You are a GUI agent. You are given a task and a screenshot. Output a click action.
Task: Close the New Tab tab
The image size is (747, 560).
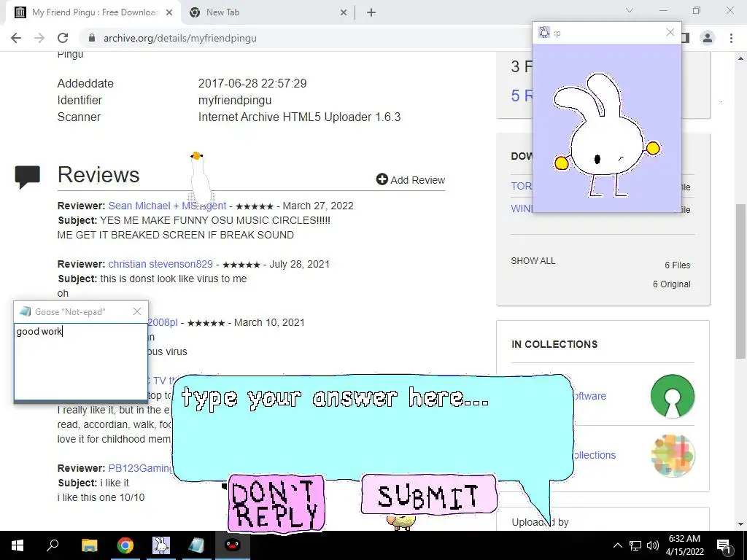[x=344, y=13]
